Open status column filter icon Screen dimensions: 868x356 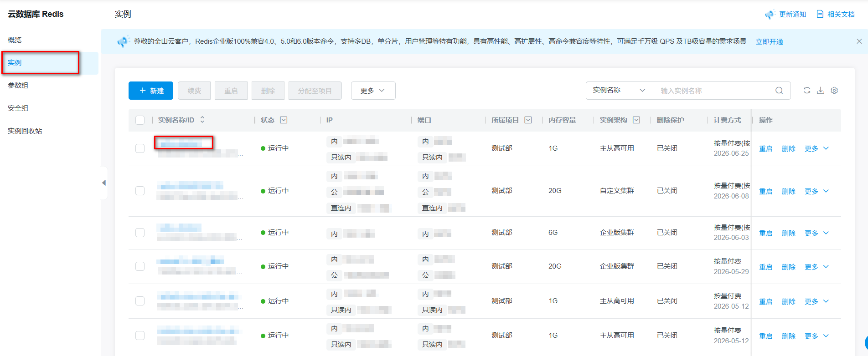pyautogui.click(x=284, y=120)
